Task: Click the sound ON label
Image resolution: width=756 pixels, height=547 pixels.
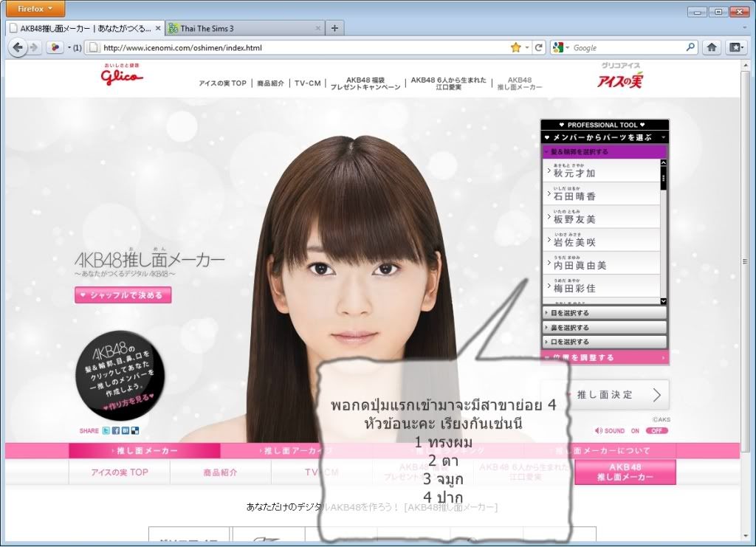Action: point(635,431)
